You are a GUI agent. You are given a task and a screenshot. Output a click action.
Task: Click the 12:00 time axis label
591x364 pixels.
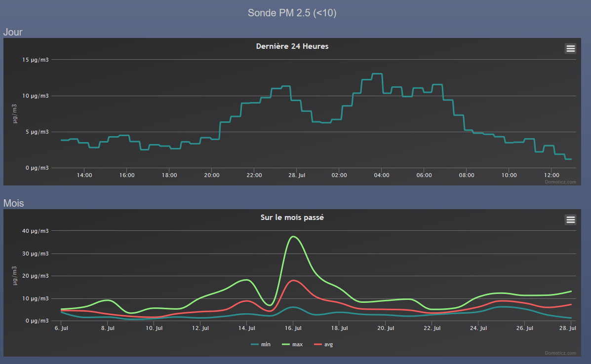pyautogui.click(x=552, y=175)
